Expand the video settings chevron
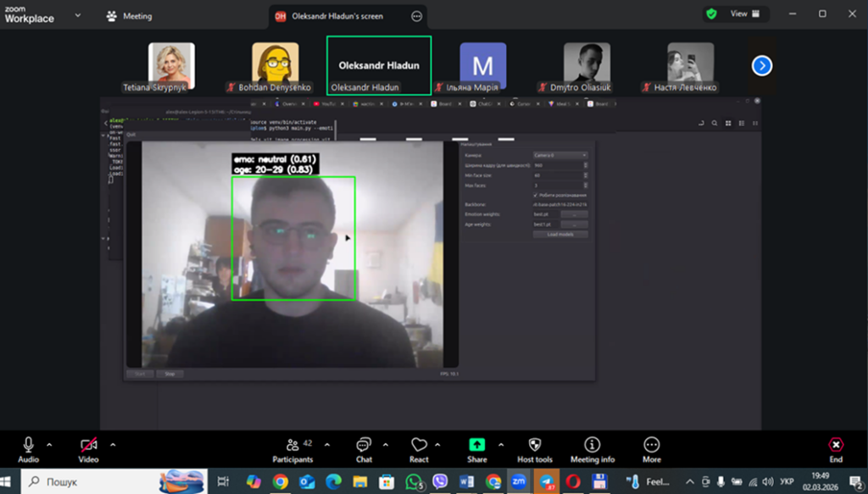Screen dimensions: 868x494 coord(113,444)
